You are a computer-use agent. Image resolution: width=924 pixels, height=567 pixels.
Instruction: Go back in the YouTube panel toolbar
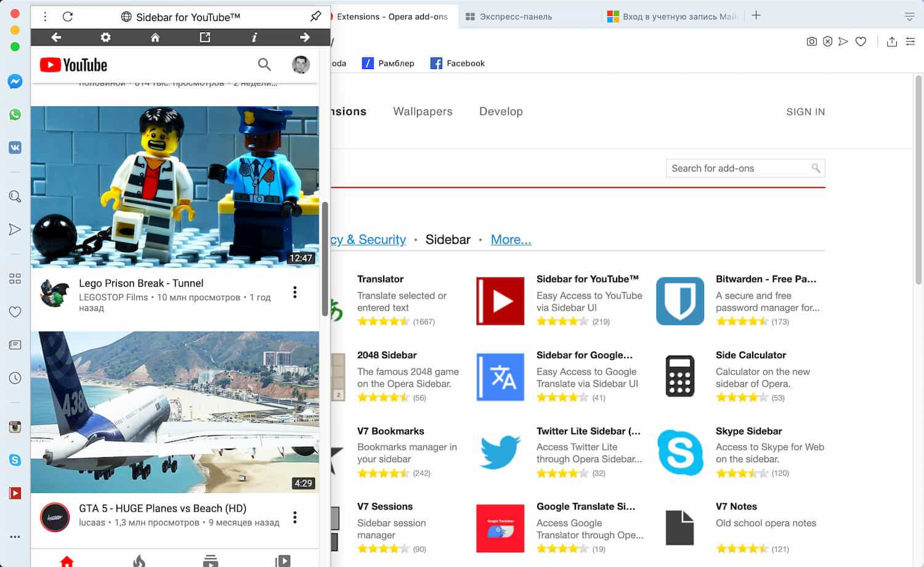coord(56,38)
